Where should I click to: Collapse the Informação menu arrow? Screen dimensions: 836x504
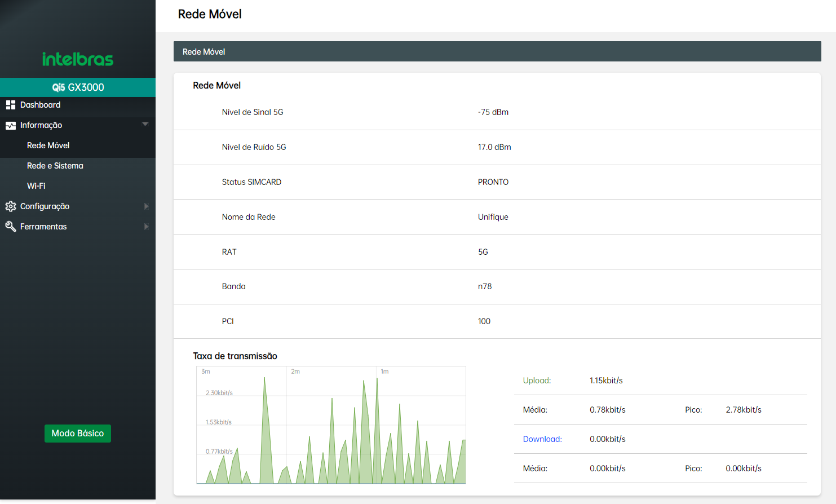[x=145, y=124]
